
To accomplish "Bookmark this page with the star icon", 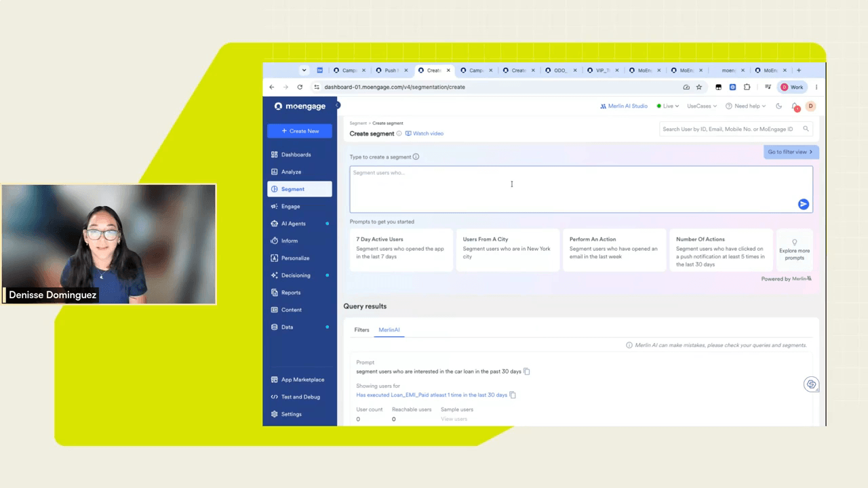I will coord(699,87).
